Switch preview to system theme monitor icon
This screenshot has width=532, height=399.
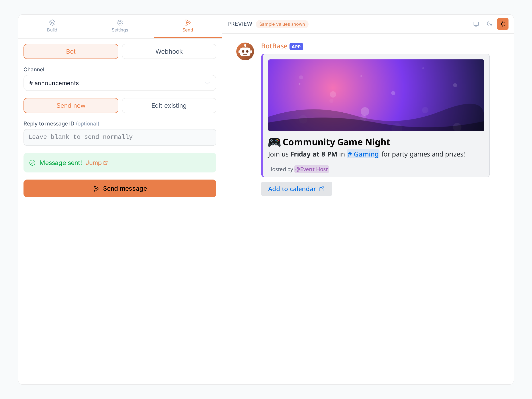click(476, 24)
